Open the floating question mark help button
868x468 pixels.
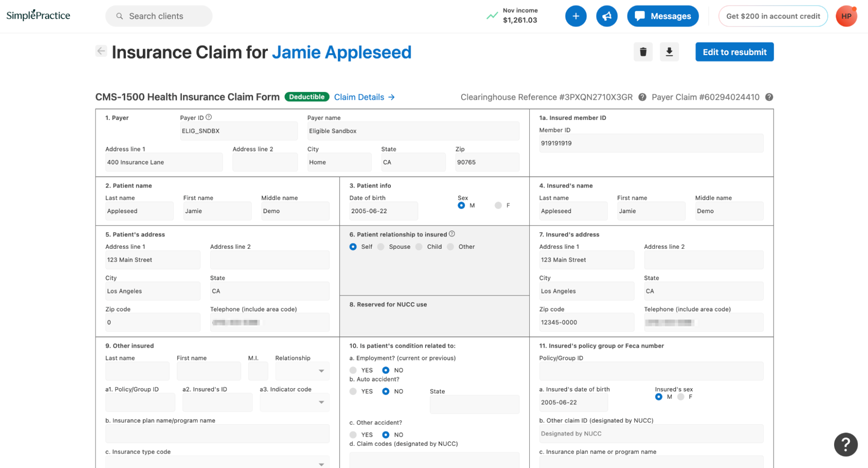[845, 444]
